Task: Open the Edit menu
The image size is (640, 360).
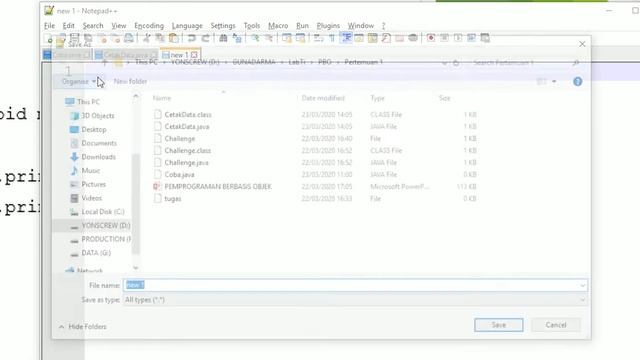Action: point(69,26)
